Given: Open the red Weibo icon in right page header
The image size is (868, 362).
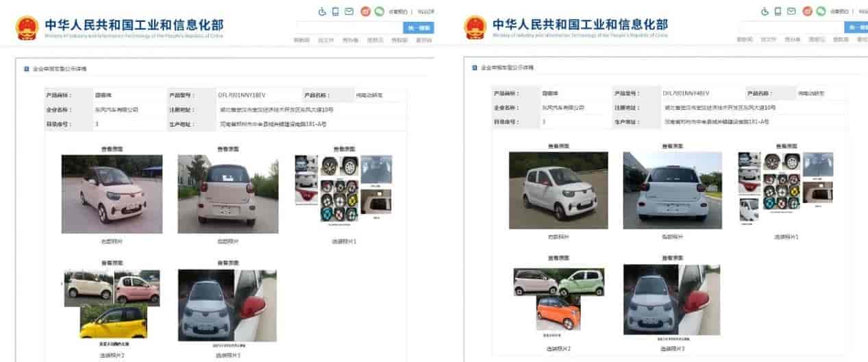Looking at the screenshot, I should point(807,12).
